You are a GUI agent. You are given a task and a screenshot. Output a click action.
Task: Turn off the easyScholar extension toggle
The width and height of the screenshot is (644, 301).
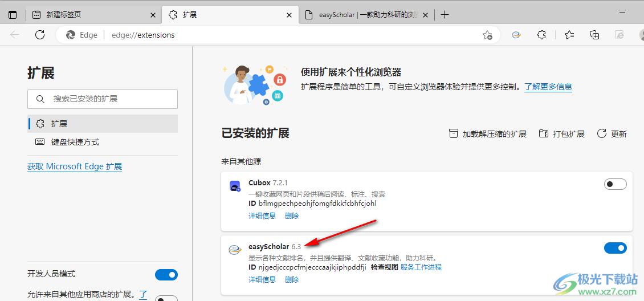(616, 247)
